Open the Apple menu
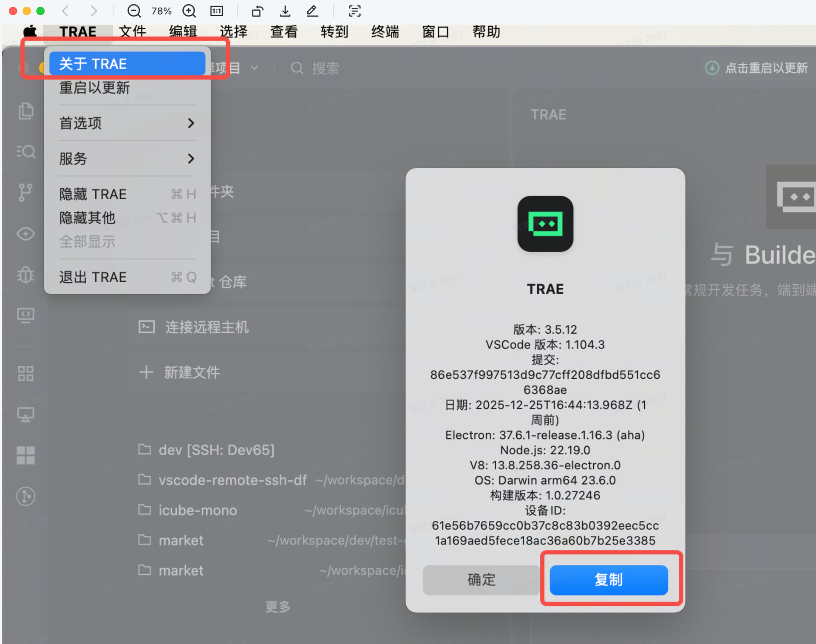This screenshot has width=816, height=644. pos(30,31)
